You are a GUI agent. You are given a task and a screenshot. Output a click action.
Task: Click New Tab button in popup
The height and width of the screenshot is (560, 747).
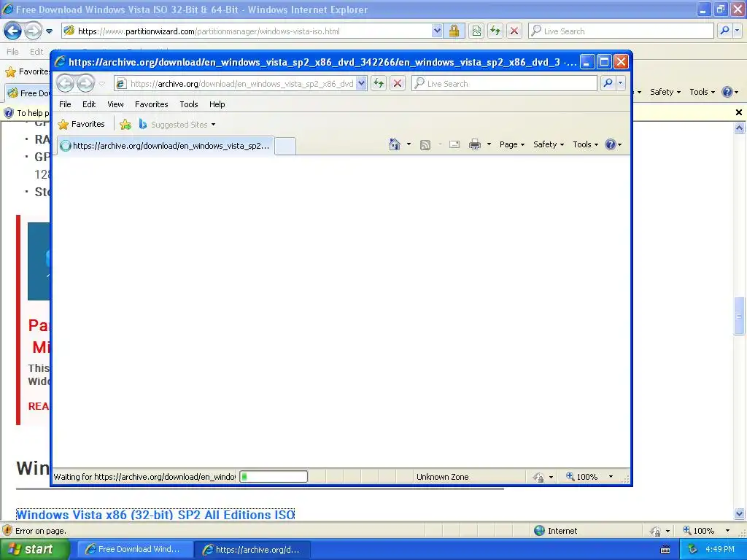pyautogui.click(x=285, y=146)
